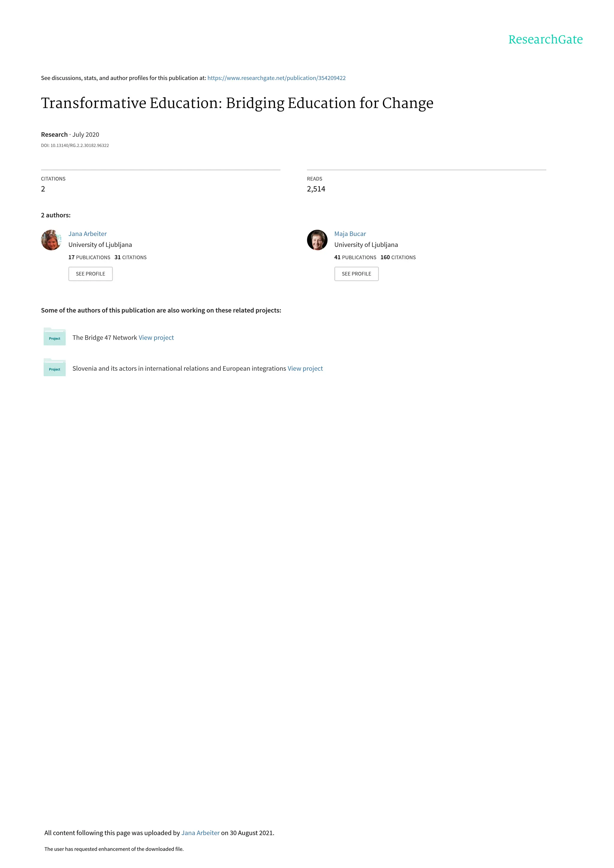Click the ResearchGate logo

click(545, 39)
